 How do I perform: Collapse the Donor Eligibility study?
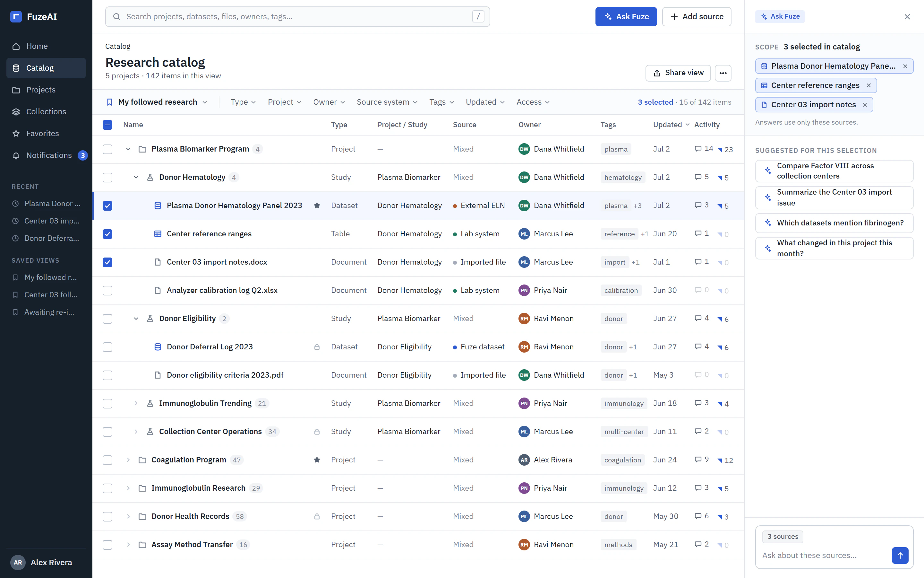coord(136,319)
